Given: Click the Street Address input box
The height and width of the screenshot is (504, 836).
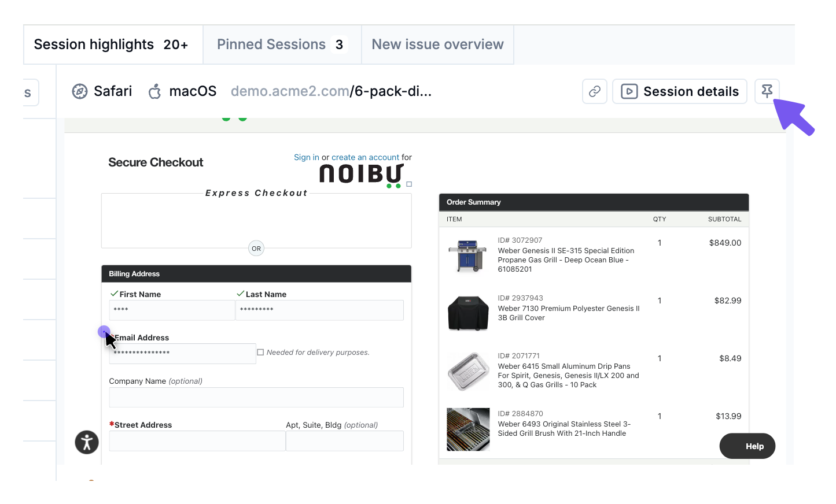Looking at the screenshot, I should (x=197, y=441).
